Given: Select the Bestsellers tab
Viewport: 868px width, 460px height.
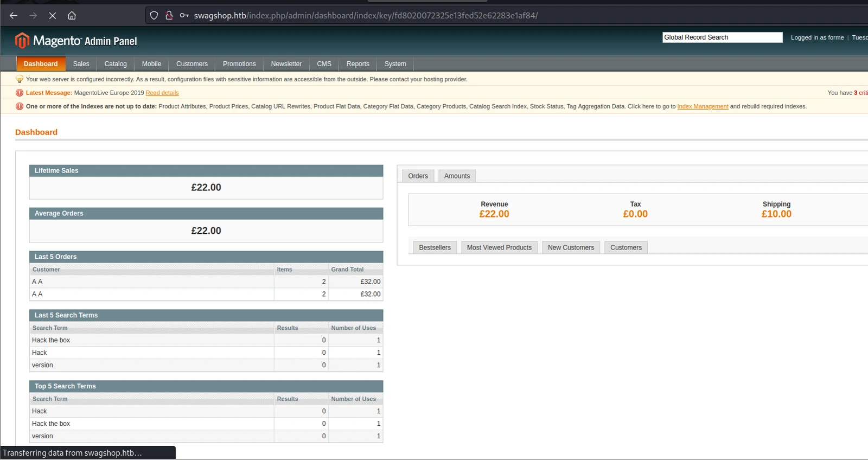Looking at the screenshot, I should tap(435, 247).
